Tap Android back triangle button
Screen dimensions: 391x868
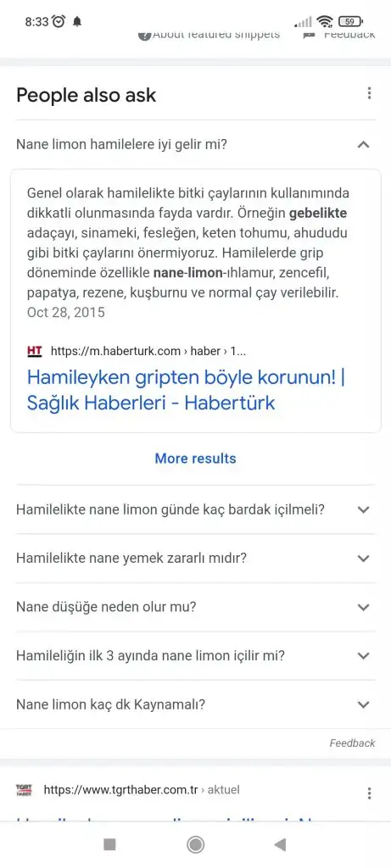(x=280, y=844)
